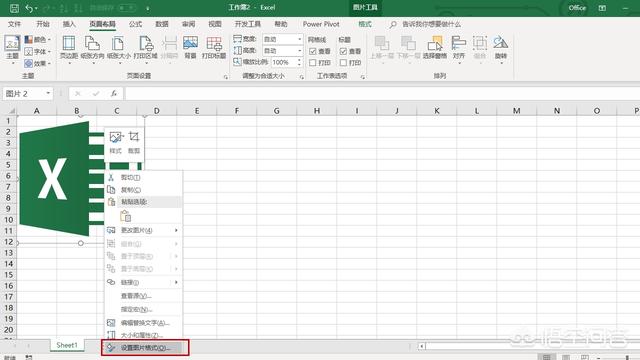Open the Selection Pane (选择窗格) button
Image resolution: width=640 pixels, height=360 pixels.
pos(435,48)
